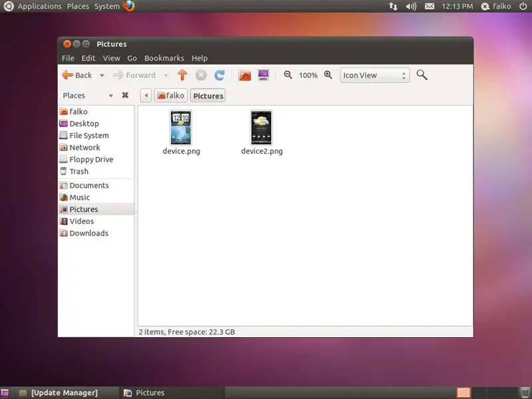The image size is (532, 399).
Task: Close the Places sidebar pane
Action: tap(125, 96)
